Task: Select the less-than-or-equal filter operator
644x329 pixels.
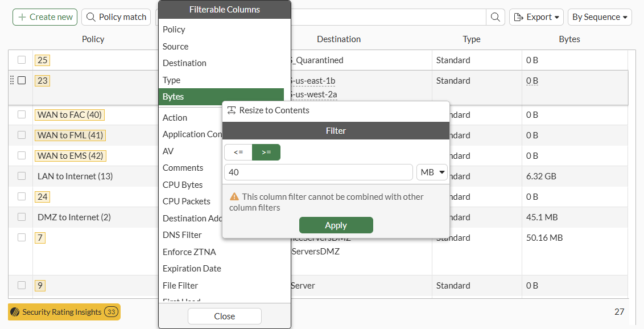Action: (x=238, y=152)
